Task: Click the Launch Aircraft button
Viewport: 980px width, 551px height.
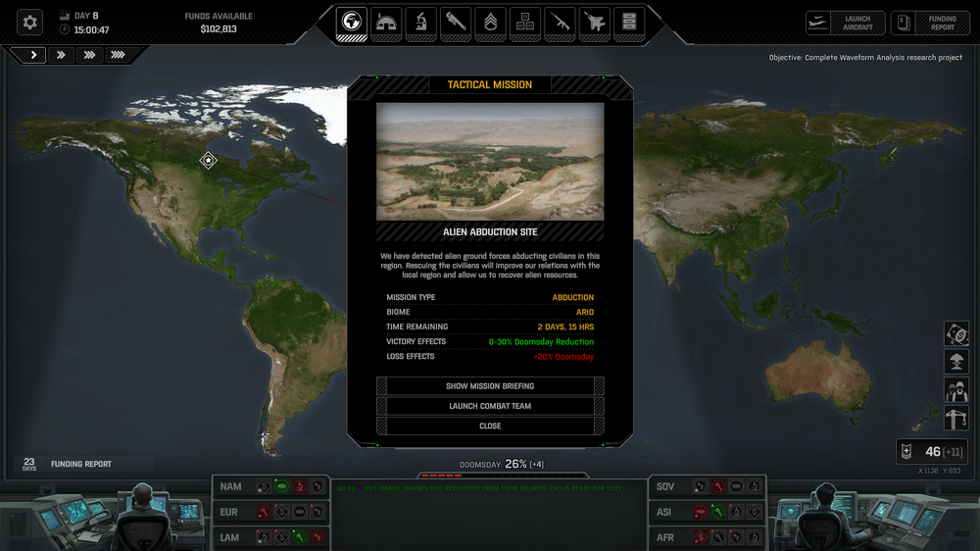Action: pos(846,24)
